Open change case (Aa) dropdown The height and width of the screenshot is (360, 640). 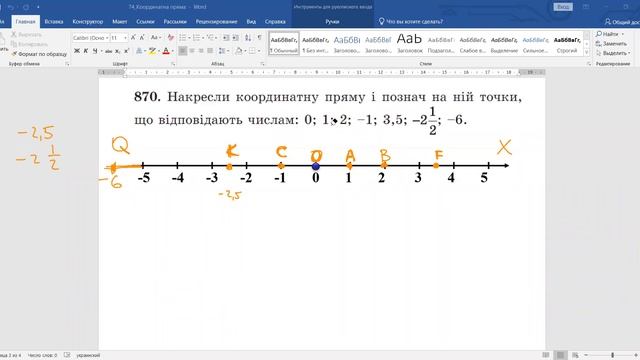tap(155, 38)
